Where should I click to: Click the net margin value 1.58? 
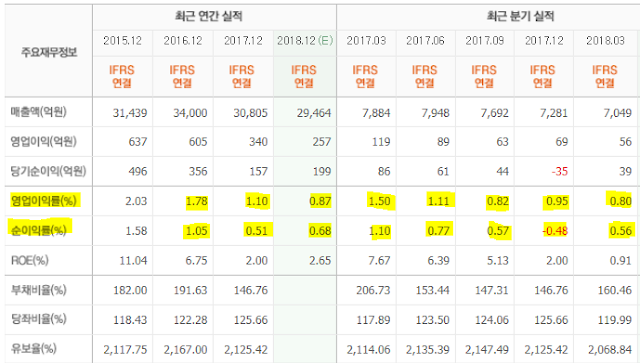click(x=136, y=231)
